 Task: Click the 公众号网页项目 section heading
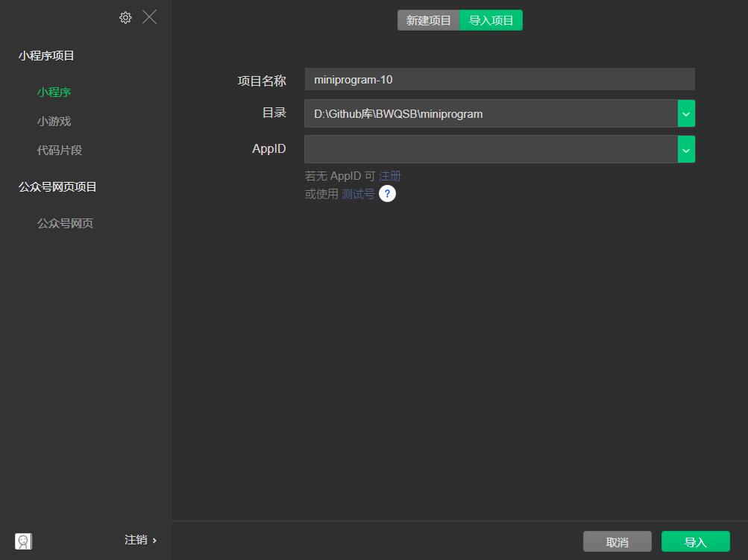pos(57,186)
